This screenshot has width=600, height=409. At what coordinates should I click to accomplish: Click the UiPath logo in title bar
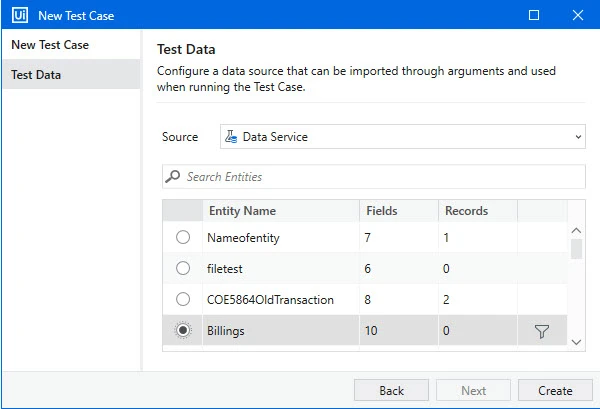(x=20, y=15)
